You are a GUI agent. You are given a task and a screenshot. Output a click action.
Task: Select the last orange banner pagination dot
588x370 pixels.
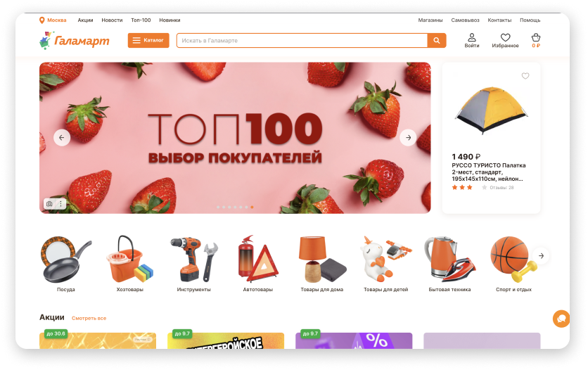(x=252, y=207)
